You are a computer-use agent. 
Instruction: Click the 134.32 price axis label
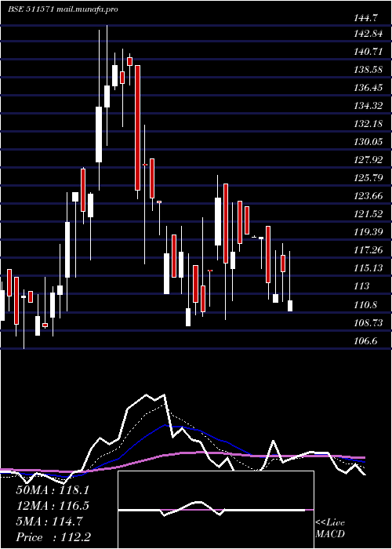[x=368, y=106]
